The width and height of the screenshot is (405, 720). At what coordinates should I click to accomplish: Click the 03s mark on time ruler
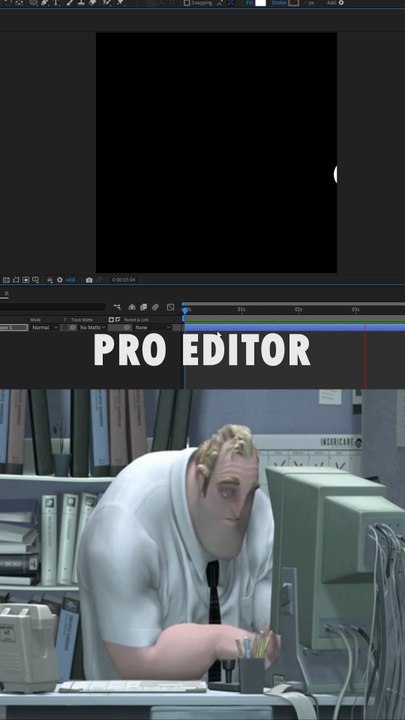tap(355, 310)
